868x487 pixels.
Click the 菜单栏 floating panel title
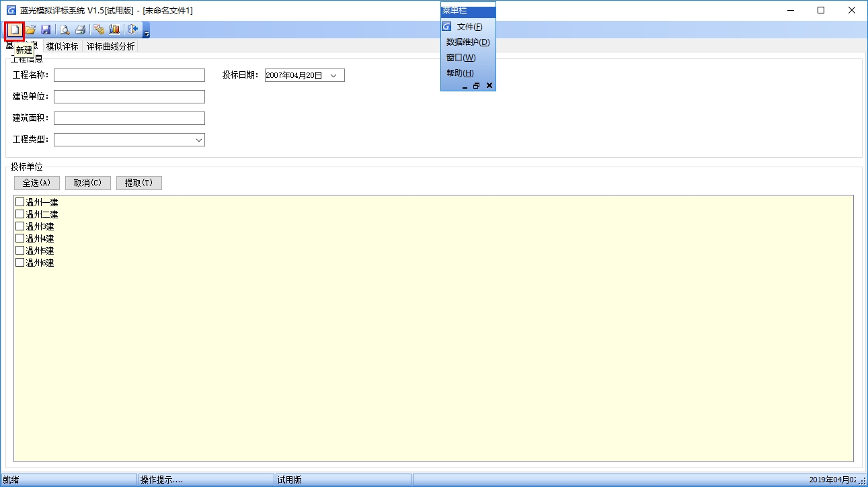(x=468, y=11)
